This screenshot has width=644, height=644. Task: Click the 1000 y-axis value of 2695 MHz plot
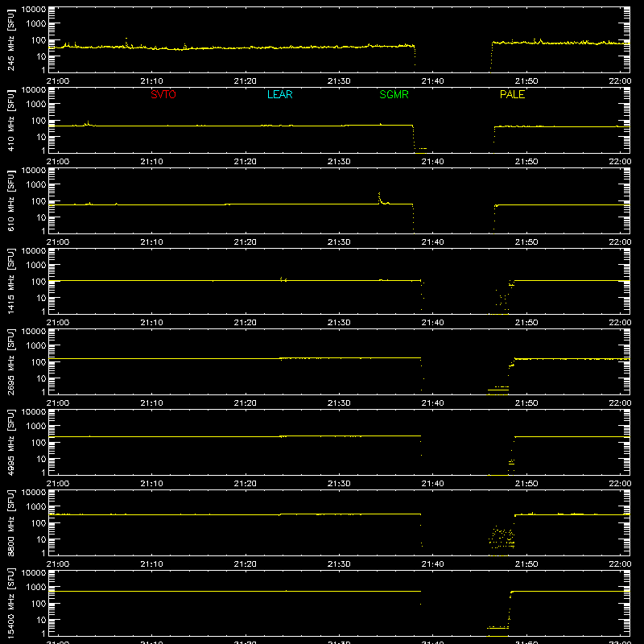36,346
